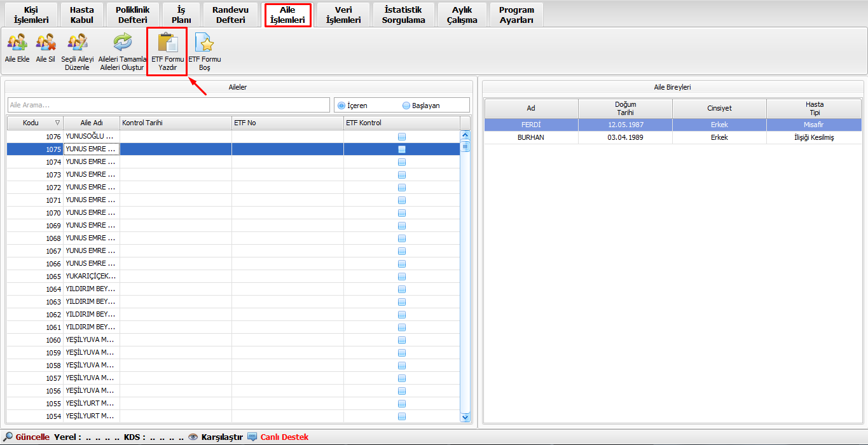Click the Canlı Destek link

coord(284,437)
